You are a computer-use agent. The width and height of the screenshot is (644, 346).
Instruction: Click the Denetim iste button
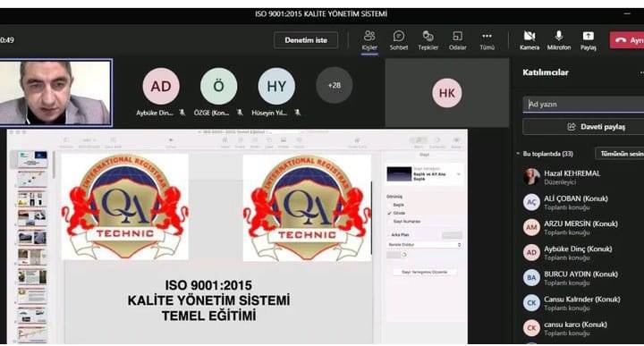(306, 40)
